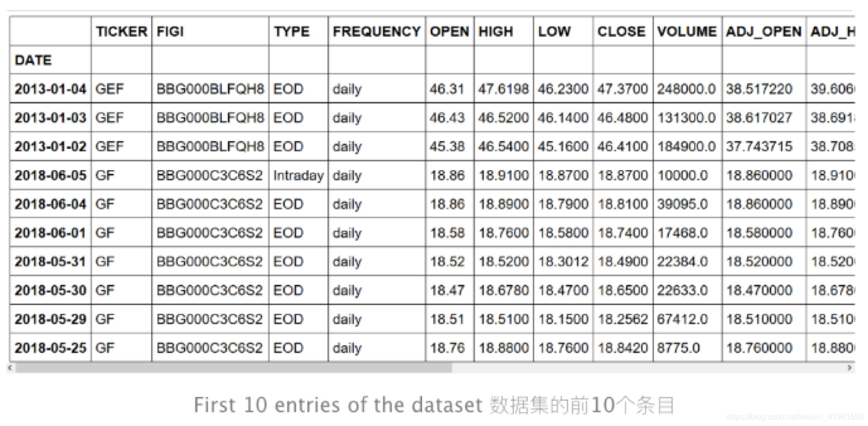Select the CLOSE column header
The image size is (868, 426).
click(x=622, y=32)
